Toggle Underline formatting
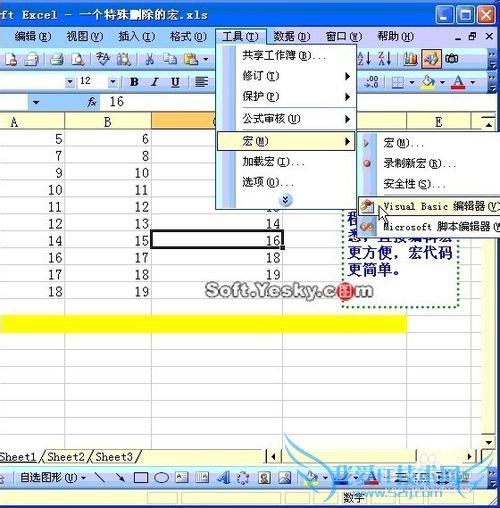This screenshot has width=500, height=508. [175, 82]
